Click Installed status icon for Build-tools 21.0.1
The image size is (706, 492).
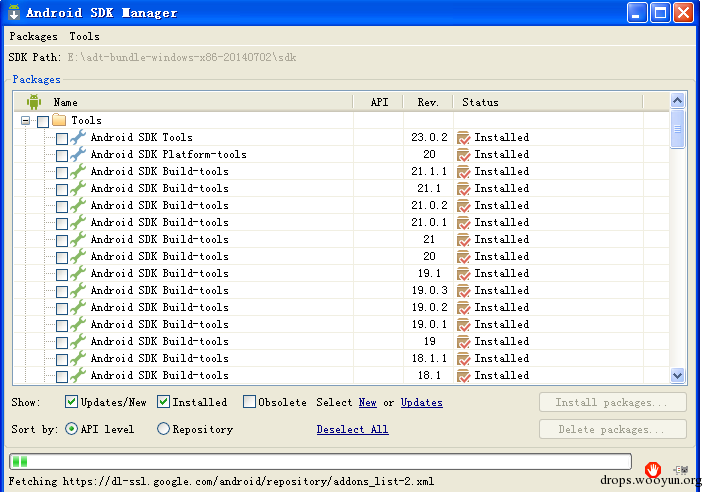(463, 223)
